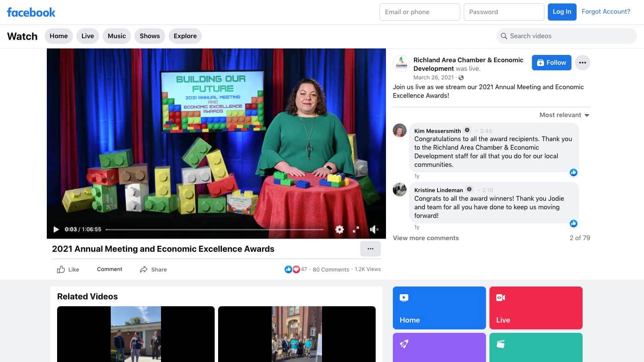Click Kim Messersmith's profile picture
Viewport: 644px width, 362px height.
400,130
